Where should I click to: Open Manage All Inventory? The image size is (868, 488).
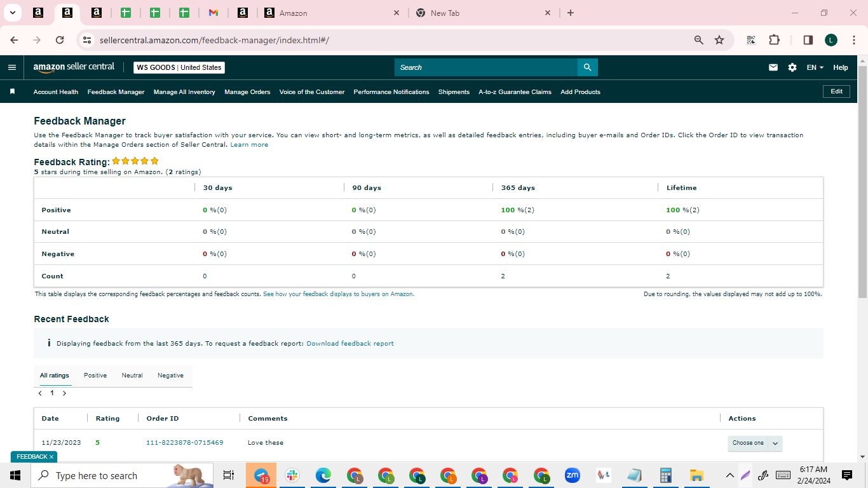pyautogui.click(x=184, y=92)
